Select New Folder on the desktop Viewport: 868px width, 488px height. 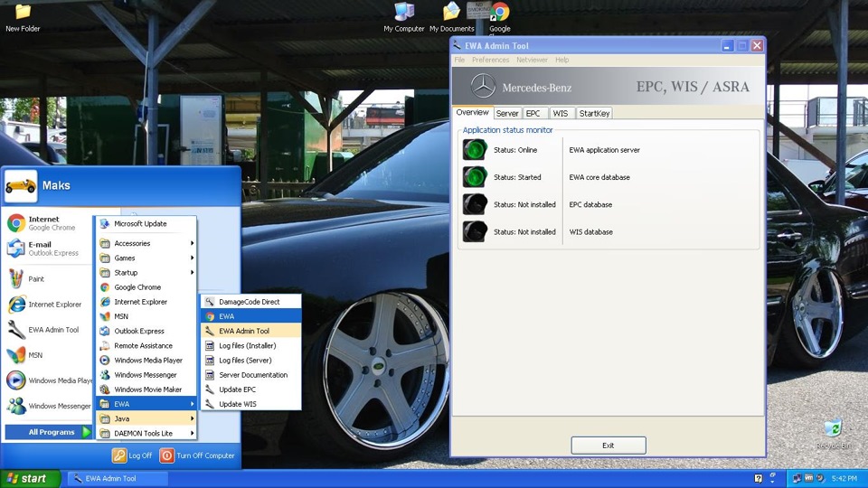pos(23,18)
